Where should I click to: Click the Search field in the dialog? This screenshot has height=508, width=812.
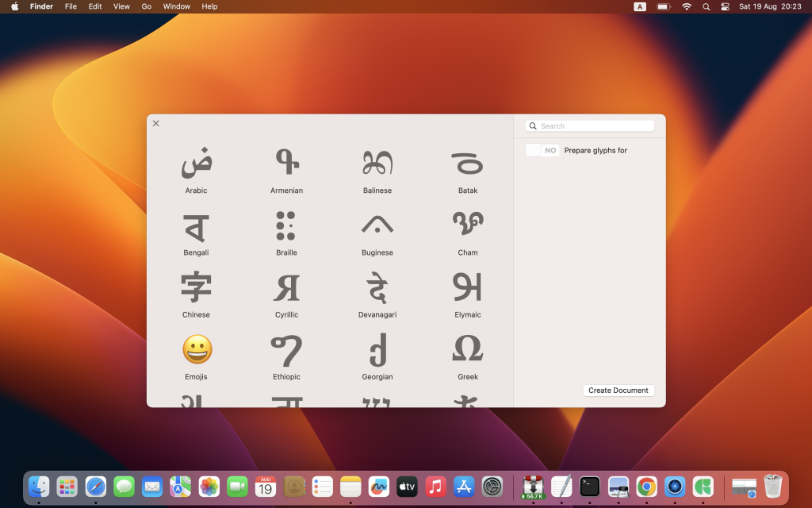[x=590, y=126]
